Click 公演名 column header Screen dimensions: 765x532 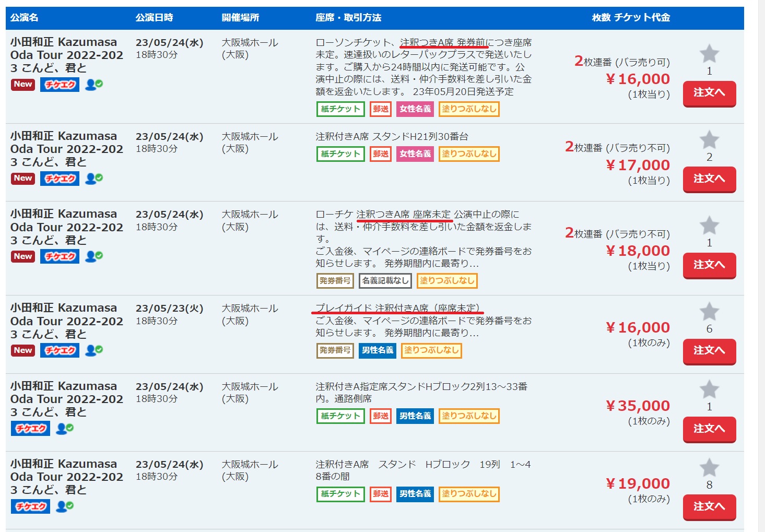(25, 17)
